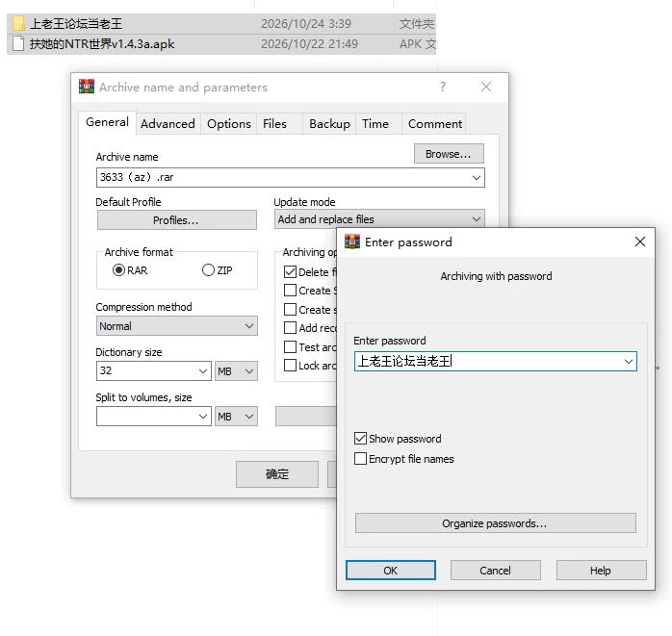Confirm password with the OK button

(391, 571)
